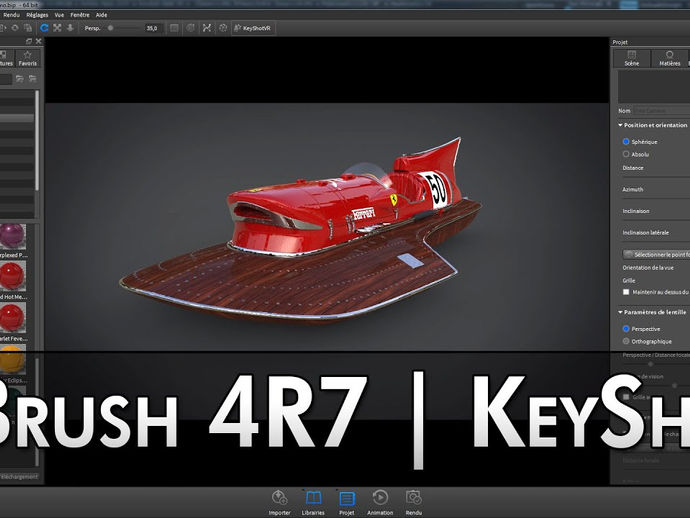Screen dimensions: 690x518
Task: Click the circular sync icon at toolbar's left
Action: pyautogui.click(x=15, y=28)
